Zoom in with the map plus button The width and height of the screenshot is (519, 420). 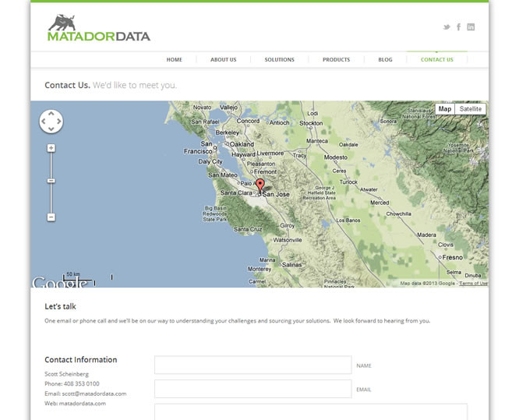click(x=51, y=148)
